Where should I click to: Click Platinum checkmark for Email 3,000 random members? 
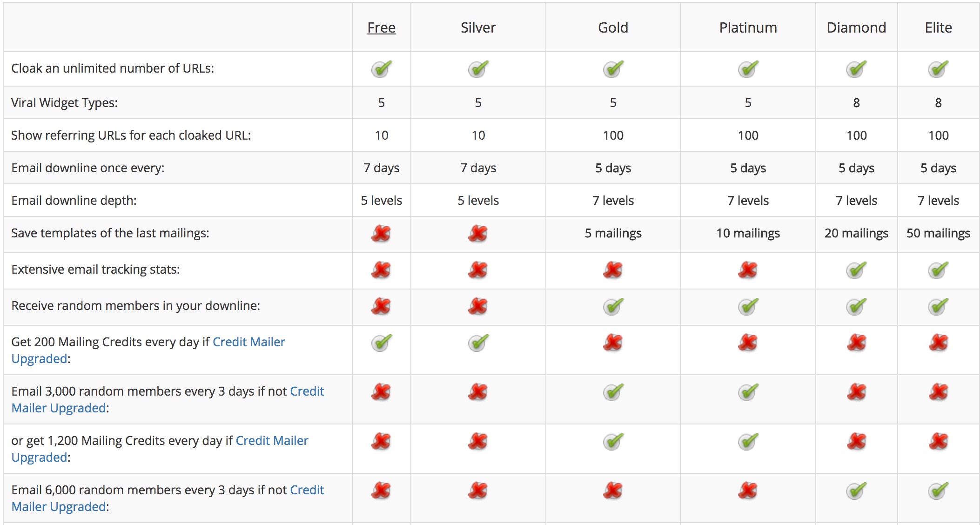(748, 392)
